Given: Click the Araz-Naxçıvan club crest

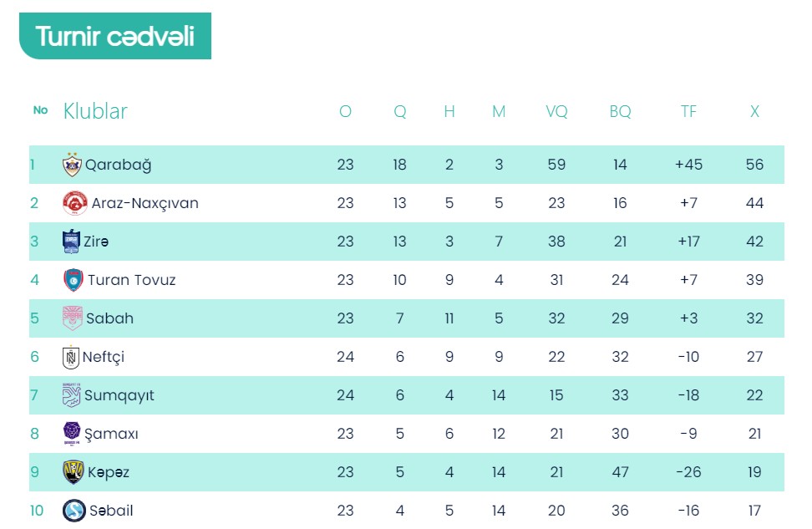Looking at the screenshot, I should pos(75,203).
